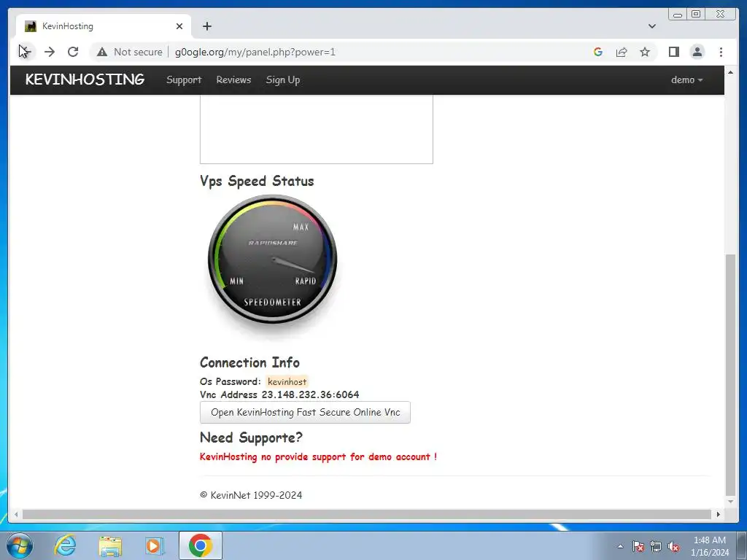This screenshot has height=560, width=747.
Task: Open the Support nav link
Action: 184,80
